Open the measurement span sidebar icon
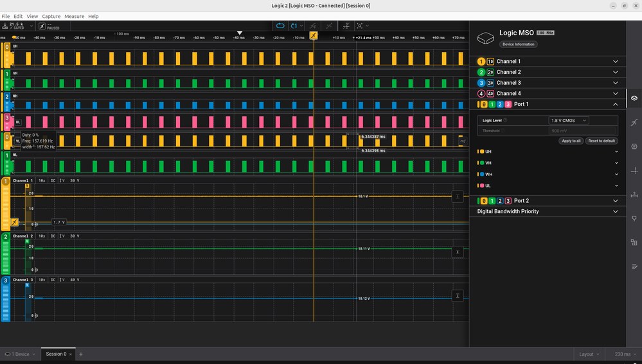 (634, 195)
